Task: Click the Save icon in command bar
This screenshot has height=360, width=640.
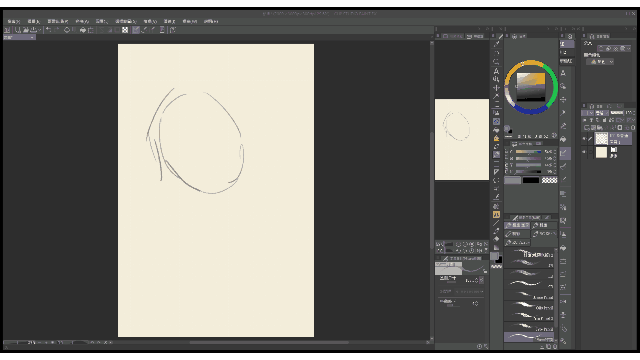Action: tap(34, 30)
